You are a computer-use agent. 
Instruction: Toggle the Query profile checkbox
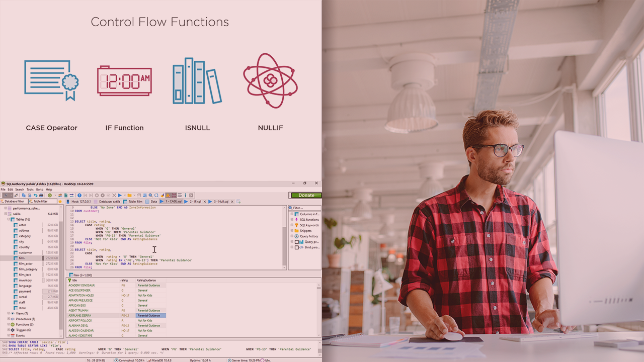point(297,242)
